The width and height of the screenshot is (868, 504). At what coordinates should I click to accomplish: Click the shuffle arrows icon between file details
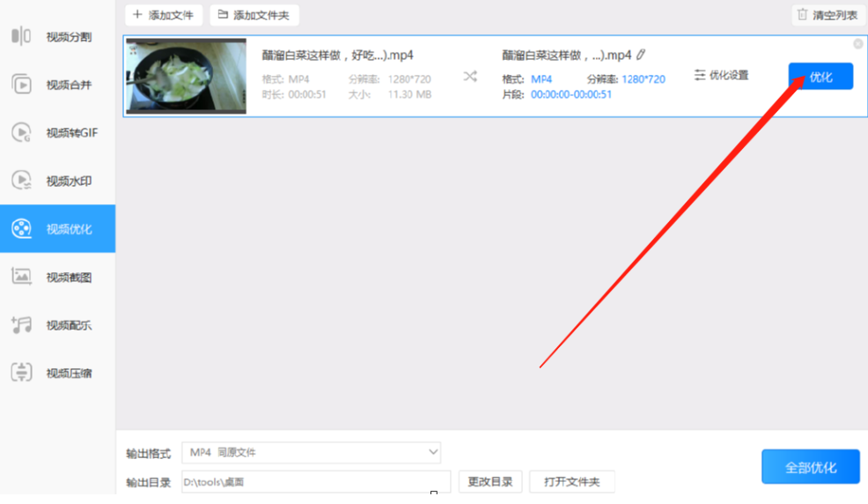[470, 77]
